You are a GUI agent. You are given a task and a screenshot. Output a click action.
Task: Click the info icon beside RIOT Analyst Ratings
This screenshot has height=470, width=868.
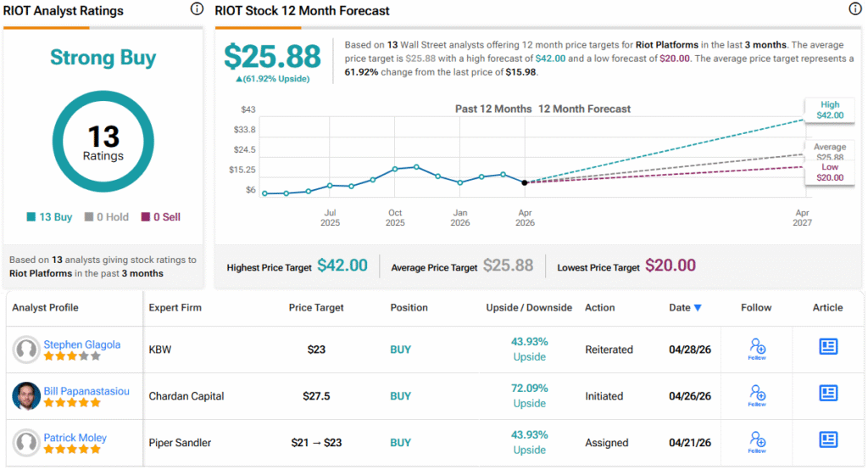pyautogui.click(x=197, y=9)
